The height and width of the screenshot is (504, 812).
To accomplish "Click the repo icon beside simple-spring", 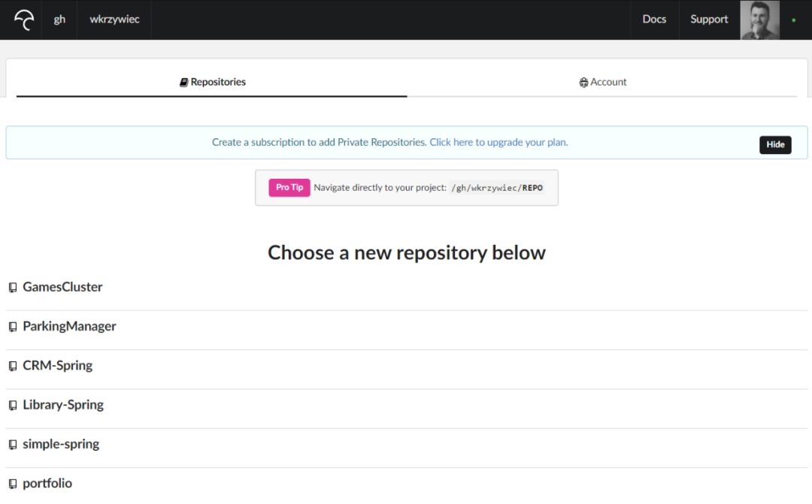I will 13,445.
